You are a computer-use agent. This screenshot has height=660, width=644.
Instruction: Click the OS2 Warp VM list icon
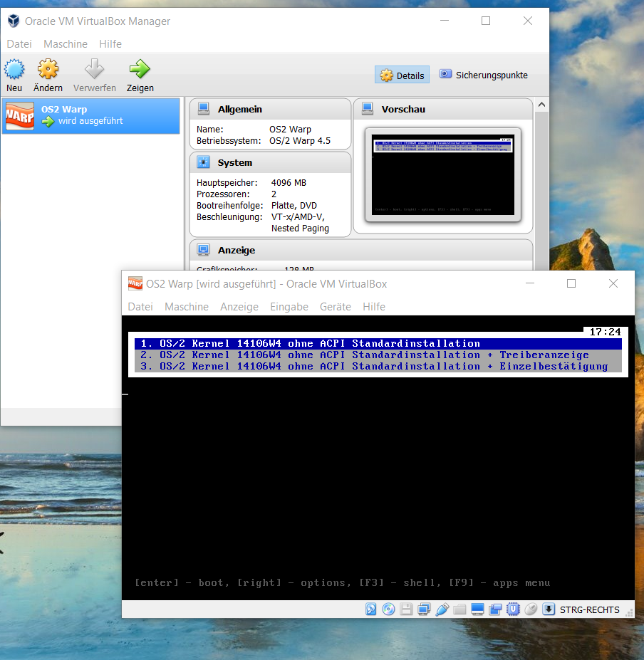click(x=20, y=116)
